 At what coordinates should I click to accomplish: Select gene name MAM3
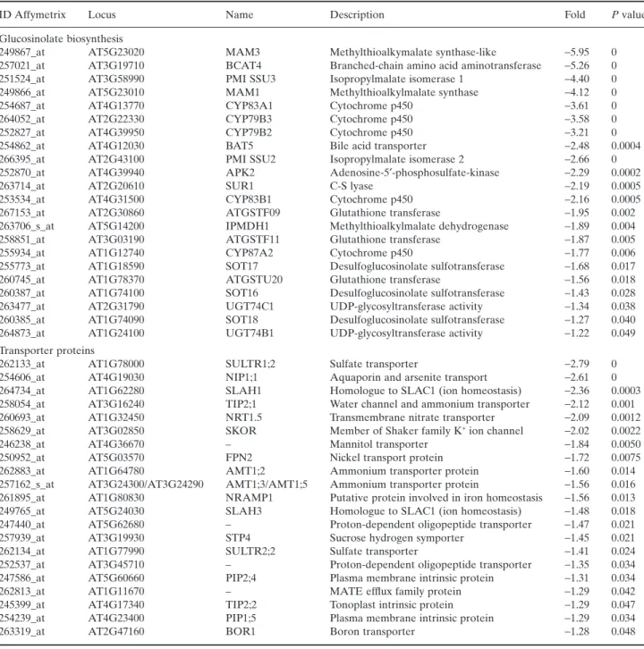point(242,52)
